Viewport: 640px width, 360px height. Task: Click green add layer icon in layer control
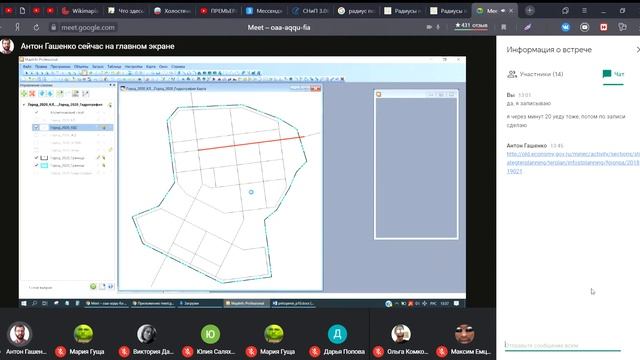[24, 94]
